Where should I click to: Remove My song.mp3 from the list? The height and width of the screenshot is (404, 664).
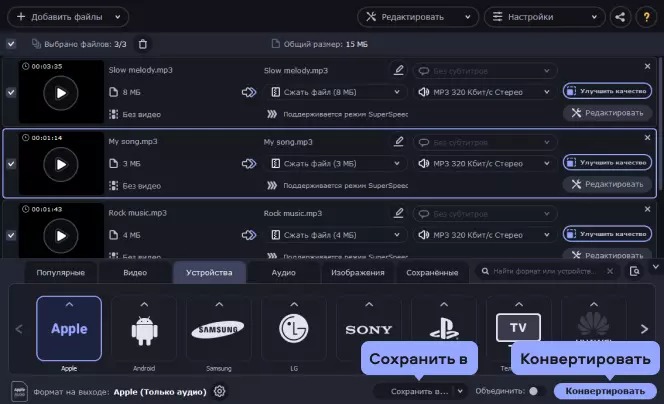coord(647,138)
